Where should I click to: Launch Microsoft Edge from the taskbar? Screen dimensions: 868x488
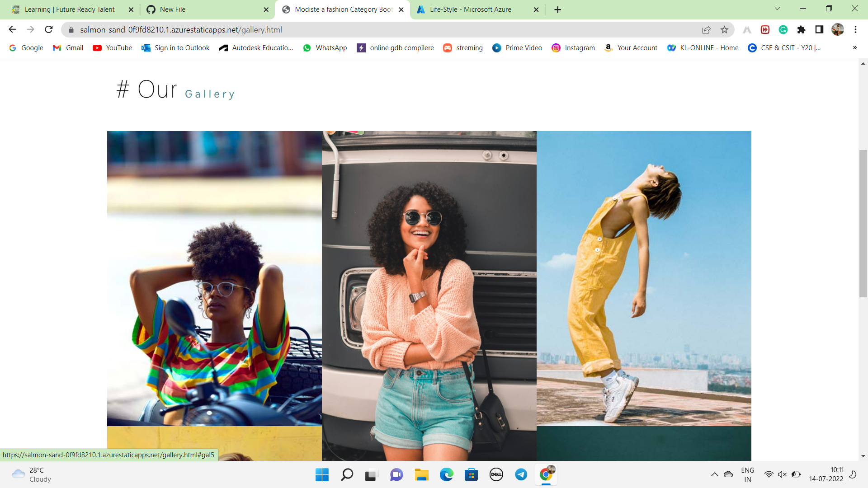point(446,474)
